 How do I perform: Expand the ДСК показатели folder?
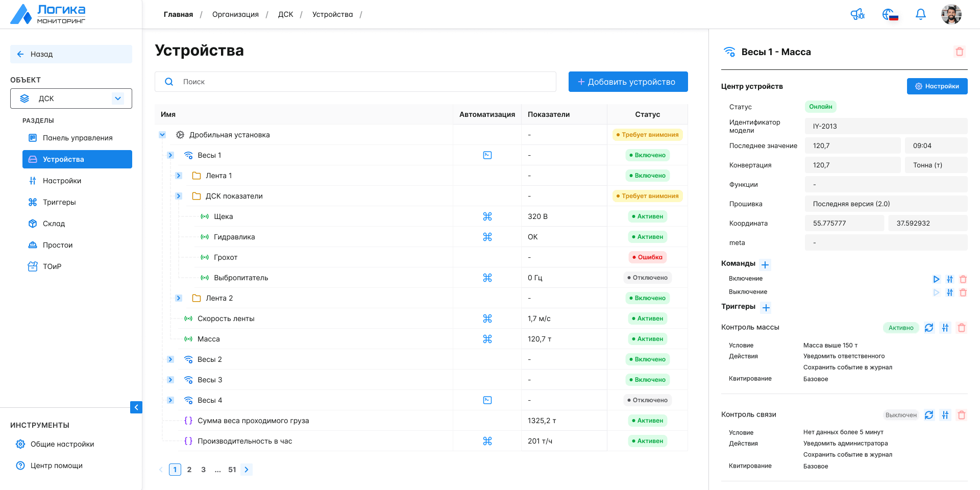coord(179,196)
